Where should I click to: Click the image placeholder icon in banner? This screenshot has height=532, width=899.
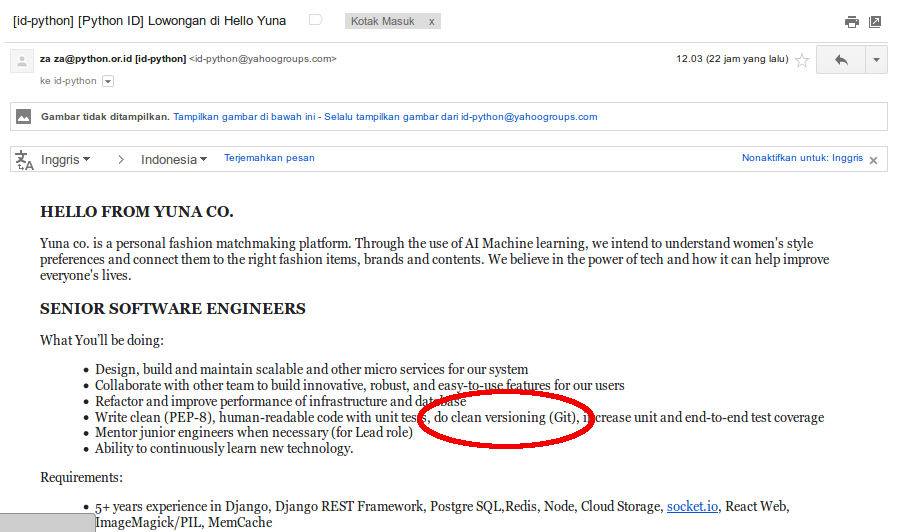pos(24,117)
